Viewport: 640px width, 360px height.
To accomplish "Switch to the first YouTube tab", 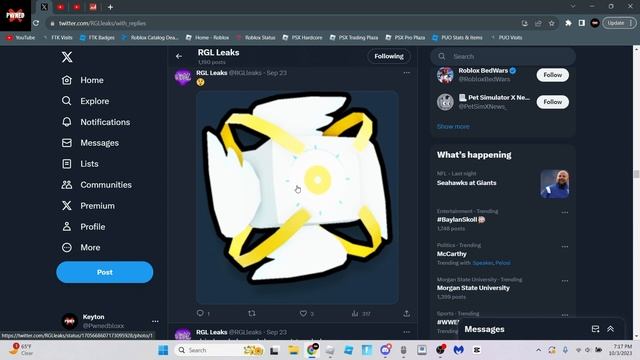I will coord(60,7).
